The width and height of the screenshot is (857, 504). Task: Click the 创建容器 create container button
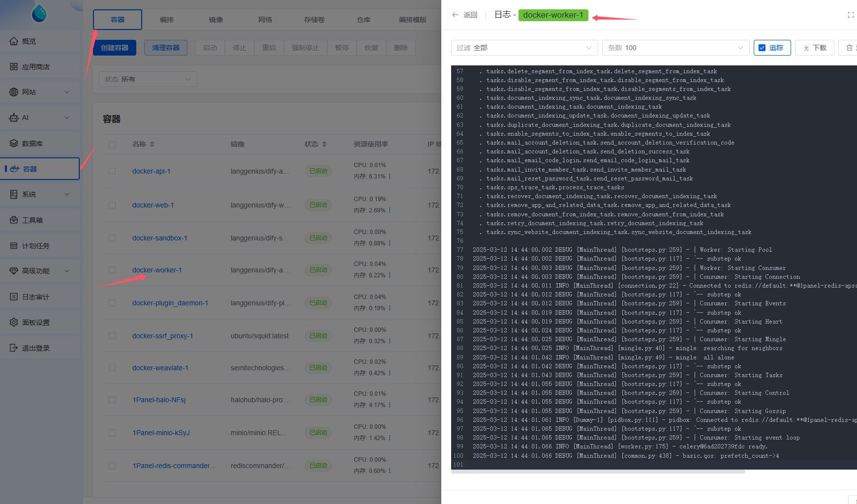pos(115,48)
